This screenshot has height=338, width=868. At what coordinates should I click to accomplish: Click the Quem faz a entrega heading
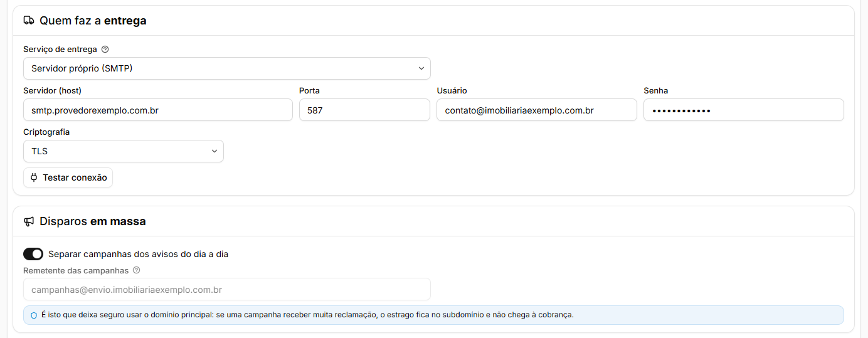[x=93, y=21]
